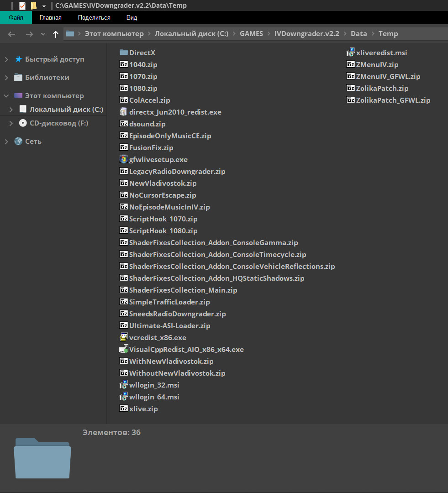Go forward with the right arrow

click(29, 34)
